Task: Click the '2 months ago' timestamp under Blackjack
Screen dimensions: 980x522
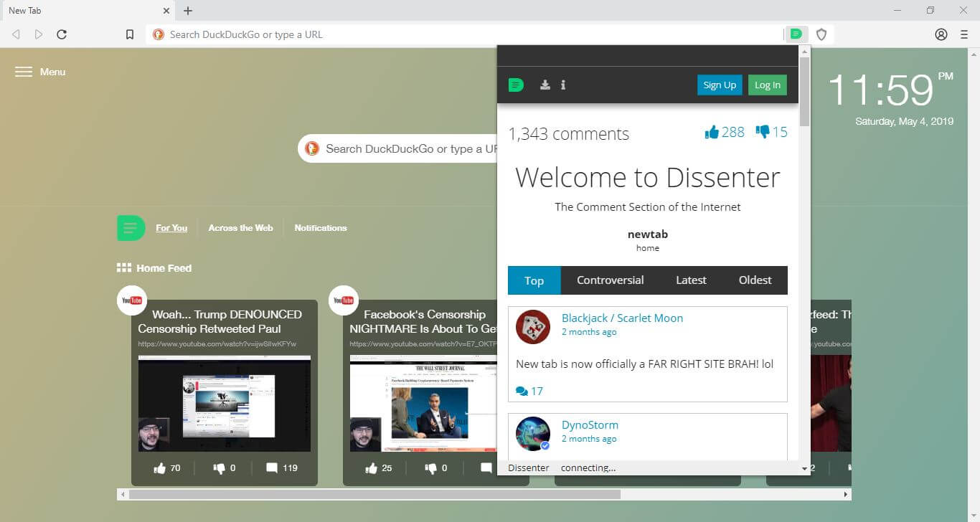Action: (589, 332)
